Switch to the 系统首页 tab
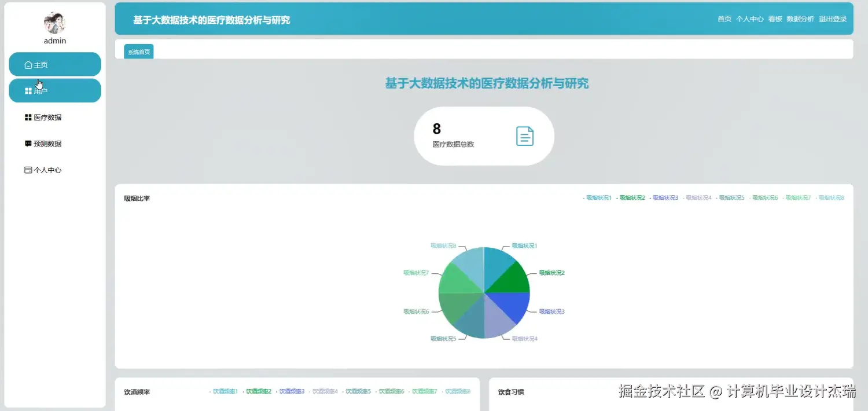This screenshot has height=411, width=868. coord(139,52)
